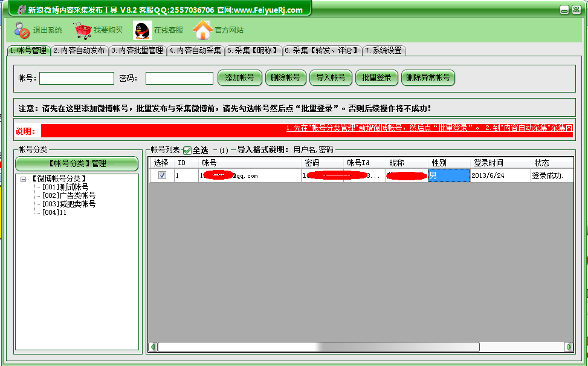Image resolution: width=588 pixels, height=366 pixels.
Task: Switch to tab 1. 帐号管理
Action: 28,50
